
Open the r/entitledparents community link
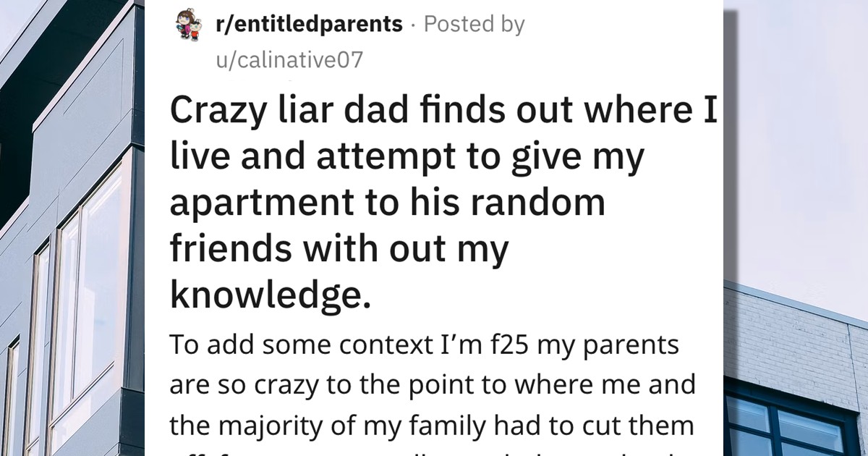[307, 23]
